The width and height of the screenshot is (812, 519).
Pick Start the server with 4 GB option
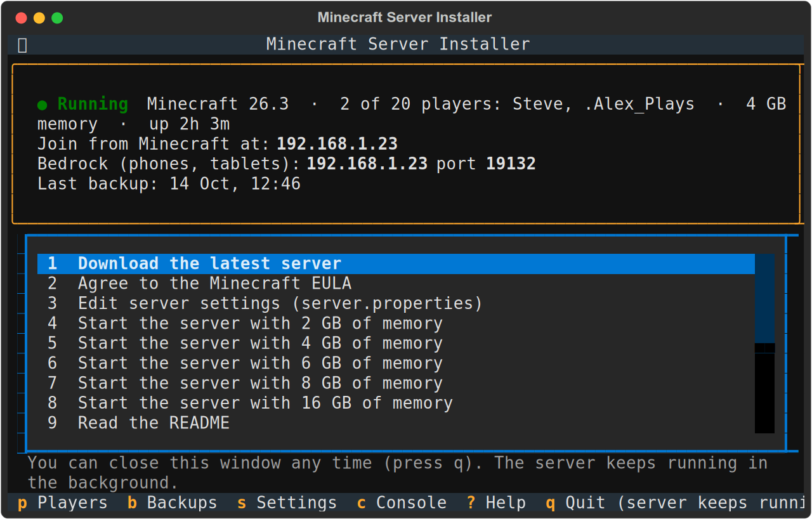[x=396, y=343]
